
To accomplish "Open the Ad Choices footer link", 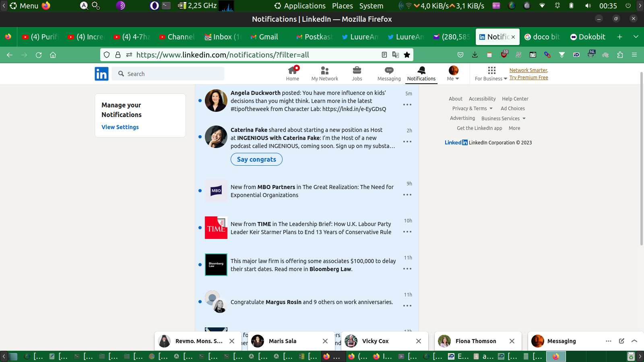I will tap(513, 109).
